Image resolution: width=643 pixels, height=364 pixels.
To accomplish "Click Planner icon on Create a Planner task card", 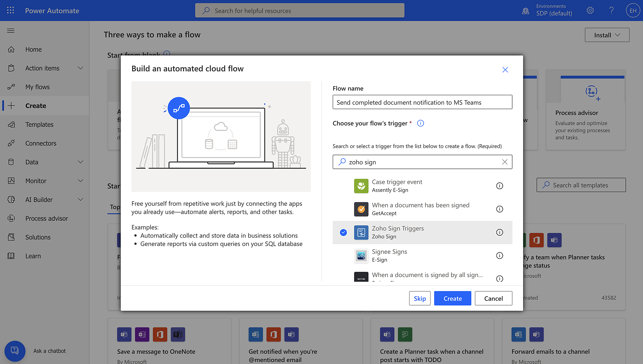I will tap(405, 334).
